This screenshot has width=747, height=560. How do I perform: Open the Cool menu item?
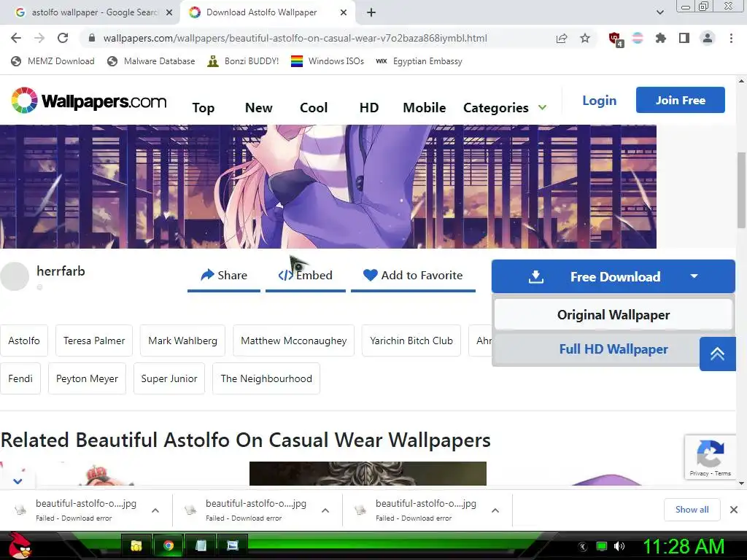click(x=314, y=108)
